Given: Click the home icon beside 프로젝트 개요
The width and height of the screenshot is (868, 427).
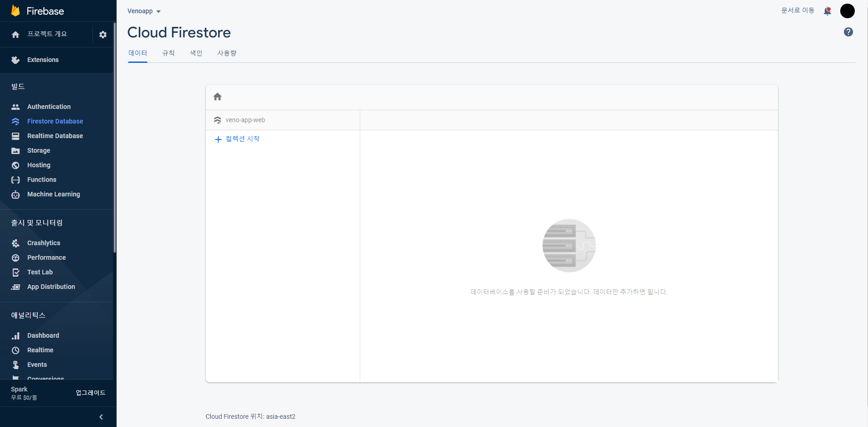Looking at the screenshot, I should [x=15, y=35].
